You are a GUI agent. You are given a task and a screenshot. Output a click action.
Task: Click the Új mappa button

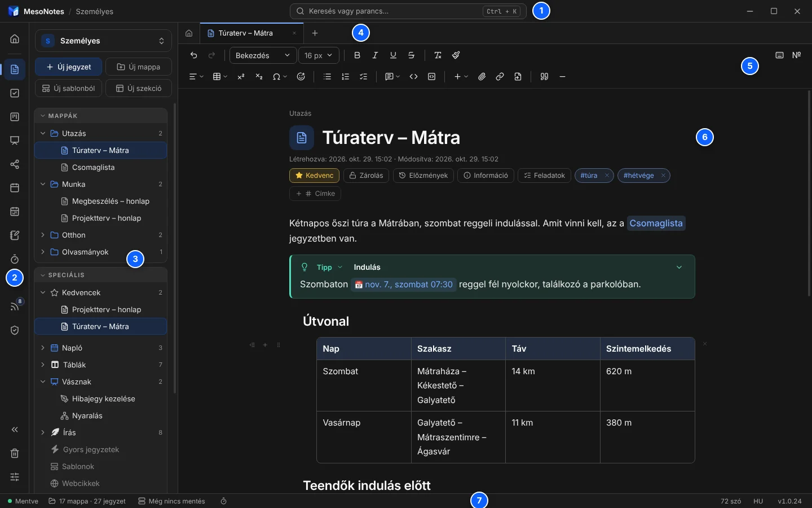pos(139,67)
